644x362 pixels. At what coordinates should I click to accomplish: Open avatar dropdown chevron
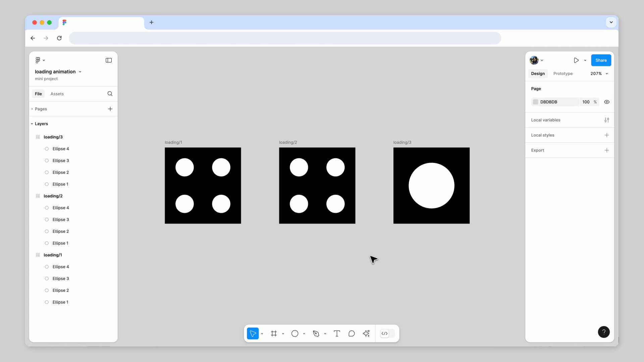coord(542,60)
